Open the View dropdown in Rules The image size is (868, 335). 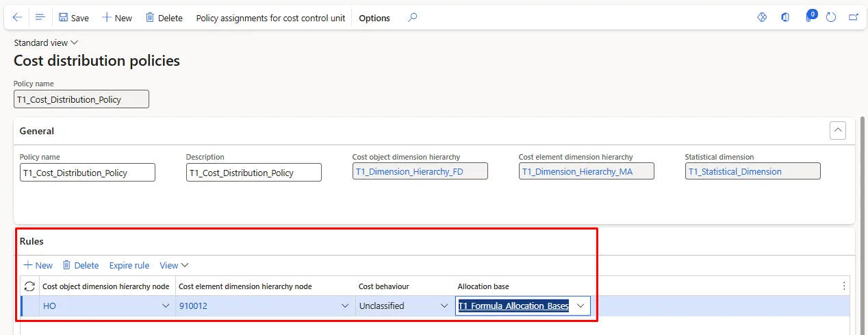[x=174, y=265]
